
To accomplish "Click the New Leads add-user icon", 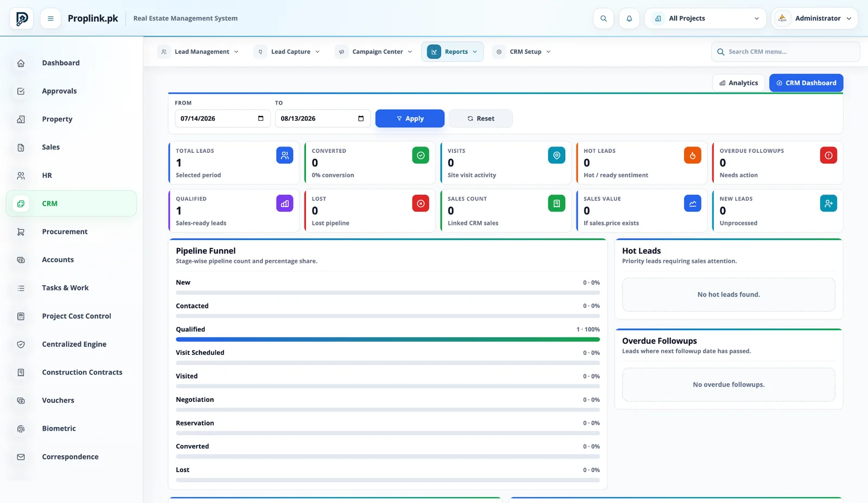I will click(x=828, y=203).
